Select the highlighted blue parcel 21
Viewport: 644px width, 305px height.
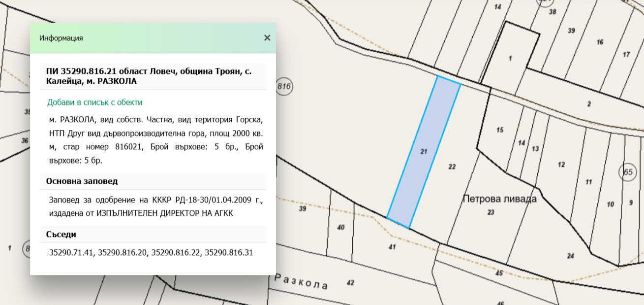click(x=424, y=152)
